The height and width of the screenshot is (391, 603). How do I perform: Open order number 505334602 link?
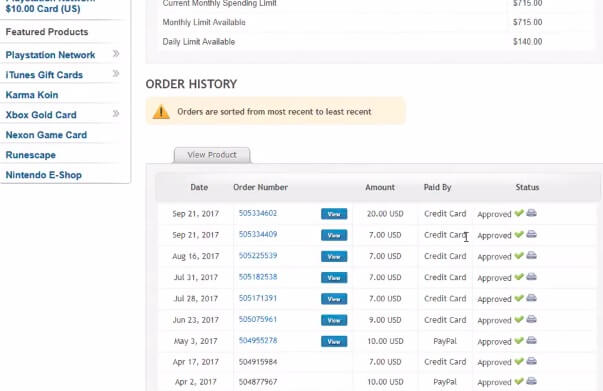[258, 213]
